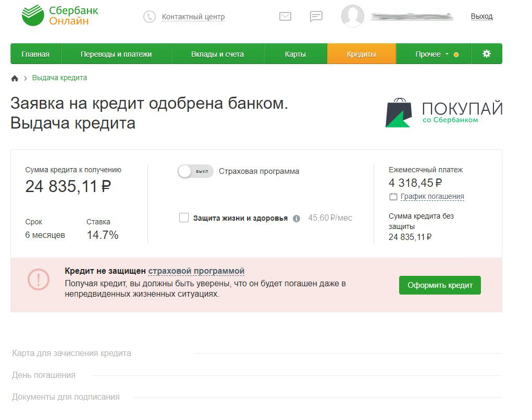This screenshot has height=420, width=532.
Task: Click the Заявка на кредит одобрена банком heading
Action: 150,104
